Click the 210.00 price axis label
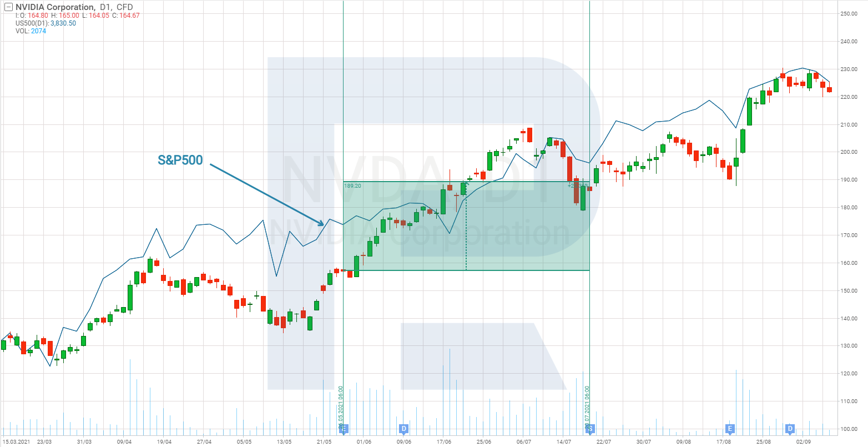This screenshot has width=868, height=447. point(850,125)
